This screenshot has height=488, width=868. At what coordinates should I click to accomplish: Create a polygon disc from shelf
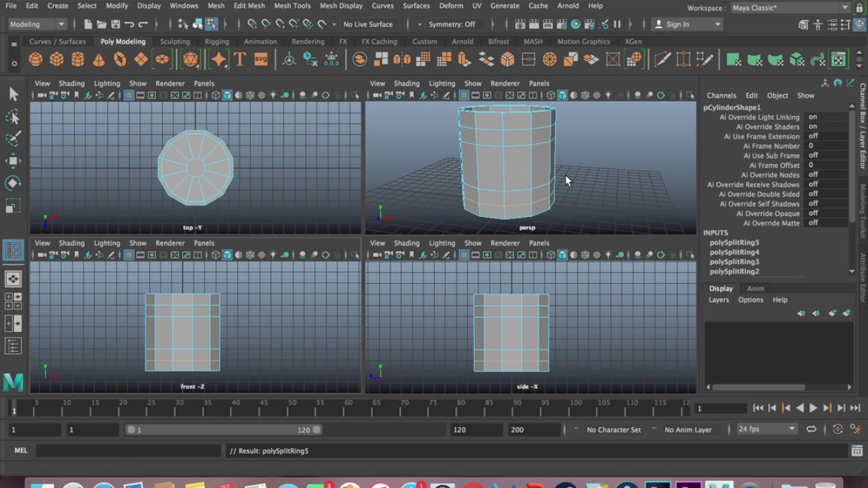[162, 60]
